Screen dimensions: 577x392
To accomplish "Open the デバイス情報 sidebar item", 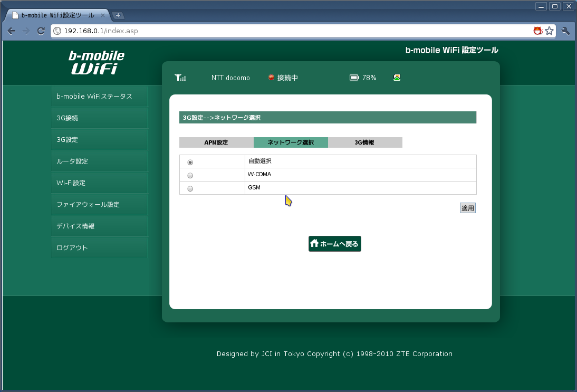I will [99, 226].
